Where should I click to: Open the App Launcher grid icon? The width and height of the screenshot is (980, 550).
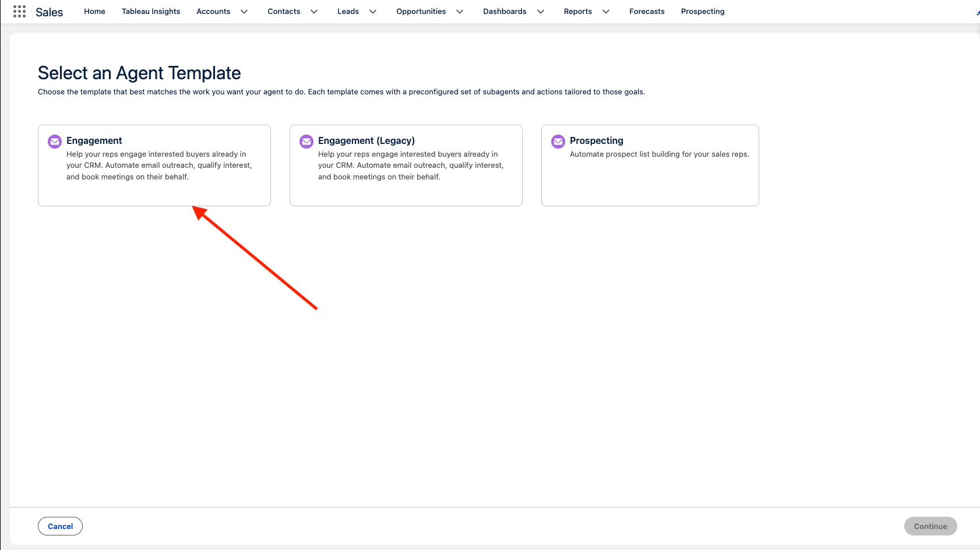(x=19, y=11)
